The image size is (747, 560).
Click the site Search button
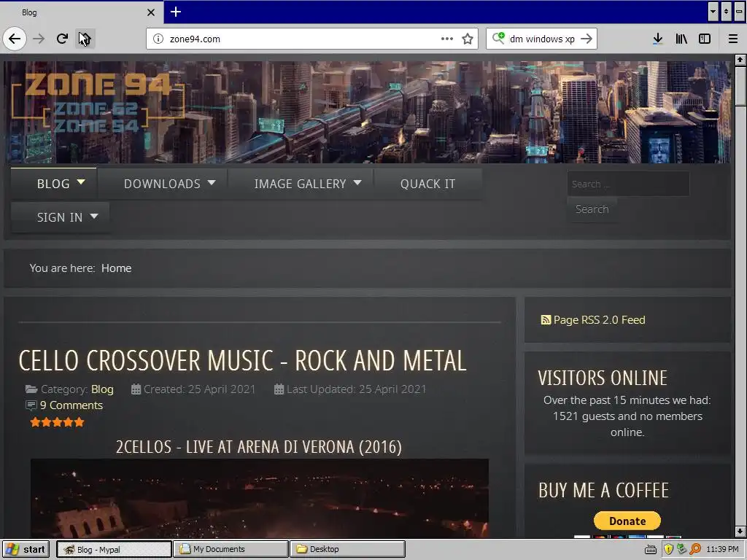[592, 209]
